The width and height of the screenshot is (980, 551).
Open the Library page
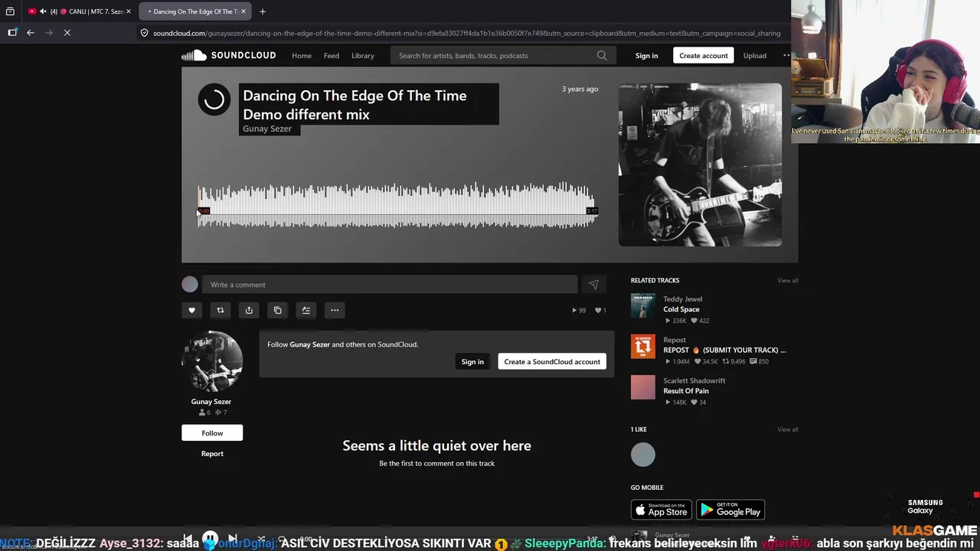tap(363, 55)
